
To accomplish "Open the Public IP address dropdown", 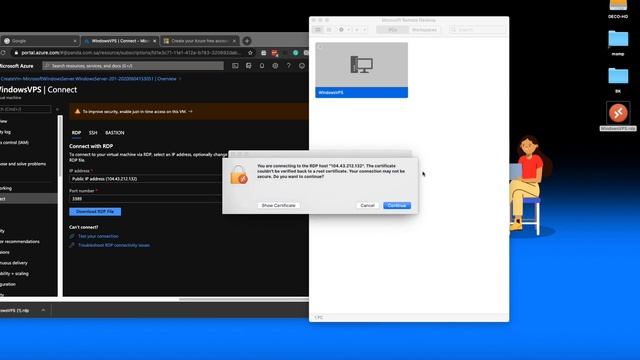I will [146, 179].
